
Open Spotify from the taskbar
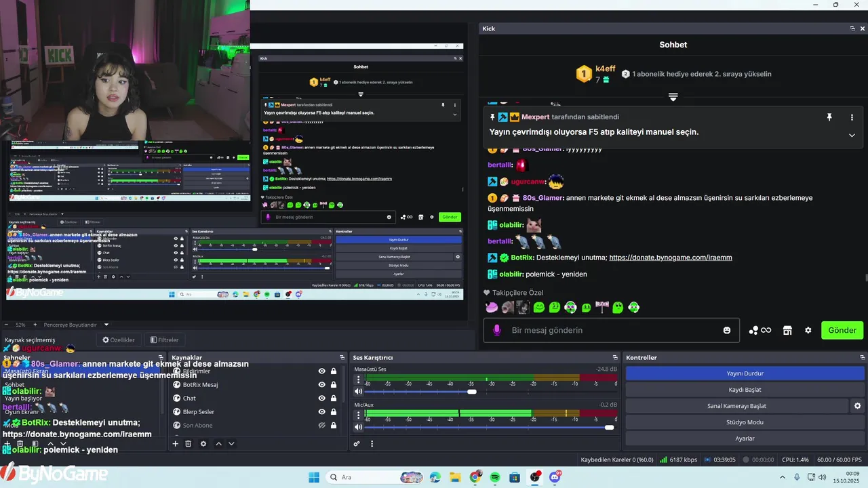[x=495, y=477]
